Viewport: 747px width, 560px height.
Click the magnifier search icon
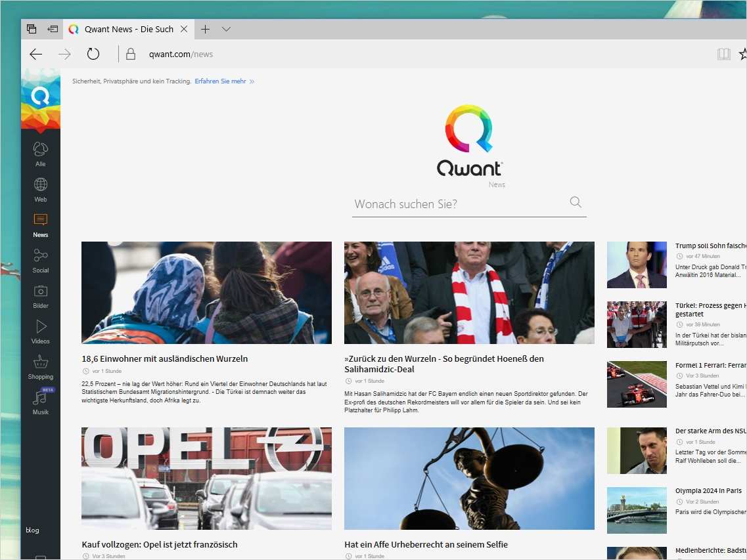pyautogui.click(x=576, y=202)
